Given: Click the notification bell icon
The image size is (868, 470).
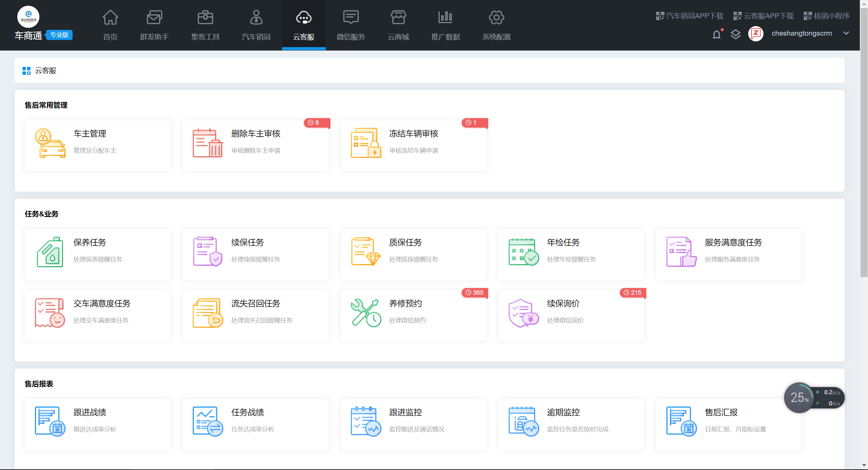Looking at the screenshot, I should (716, 34).
